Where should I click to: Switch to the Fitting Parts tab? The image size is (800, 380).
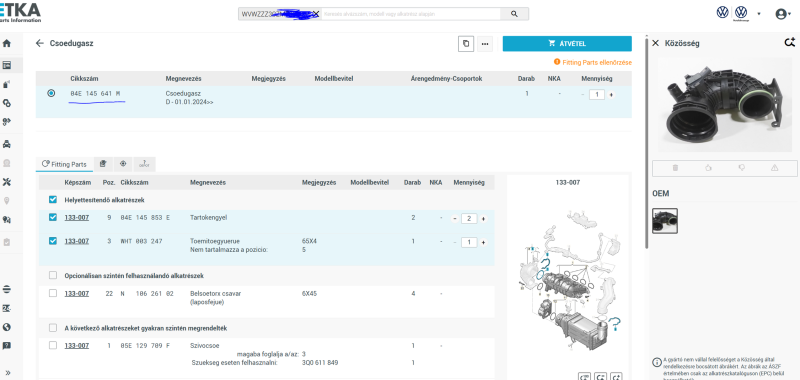(x=64, y=164)
